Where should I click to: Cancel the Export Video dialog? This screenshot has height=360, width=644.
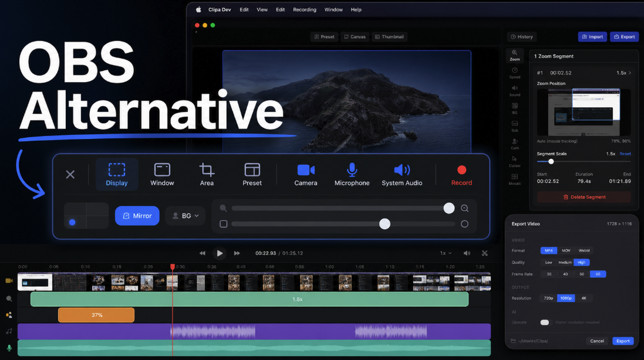597,341
